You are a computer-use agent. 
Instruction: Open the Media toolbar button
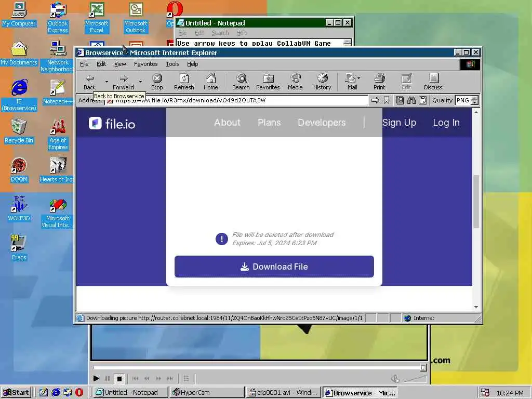pyautogui.click(x=295, y=82)
